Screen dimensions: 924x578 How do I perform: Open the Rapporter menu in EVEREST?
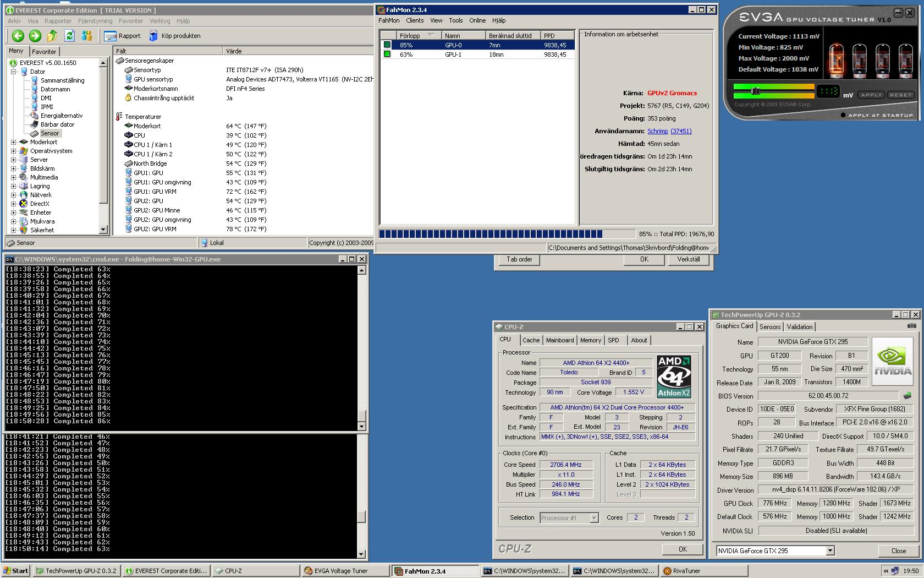58,21
